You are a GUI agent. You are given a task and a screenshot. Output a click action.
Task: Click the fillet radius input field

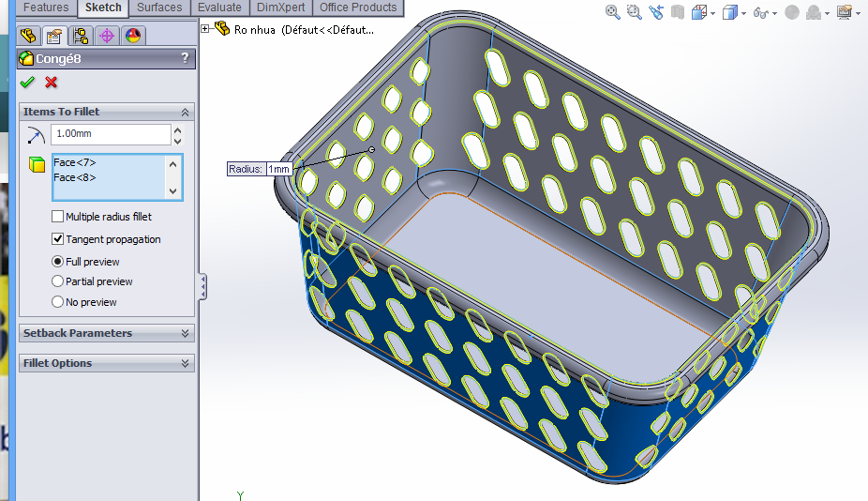tap(111, 135)
